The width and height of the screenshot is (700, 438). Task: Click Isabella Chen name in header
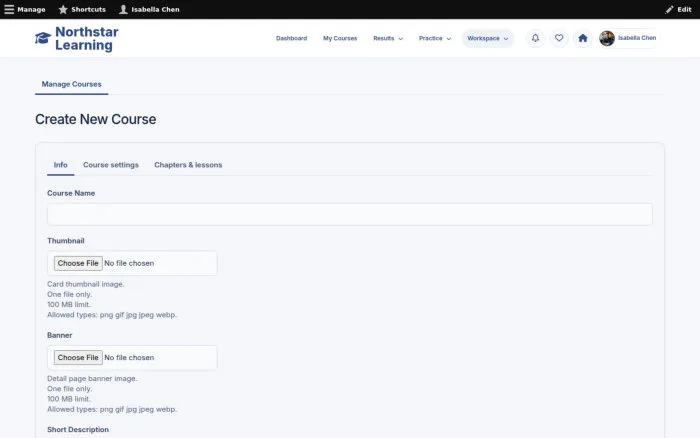tap(637, 38)
